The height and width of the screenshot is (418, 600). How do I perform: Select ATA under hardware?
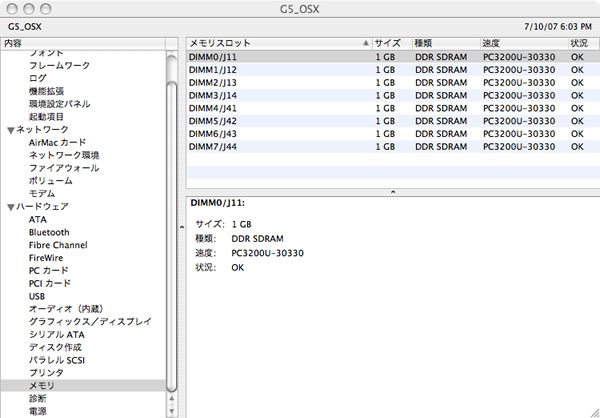(38, 220)
